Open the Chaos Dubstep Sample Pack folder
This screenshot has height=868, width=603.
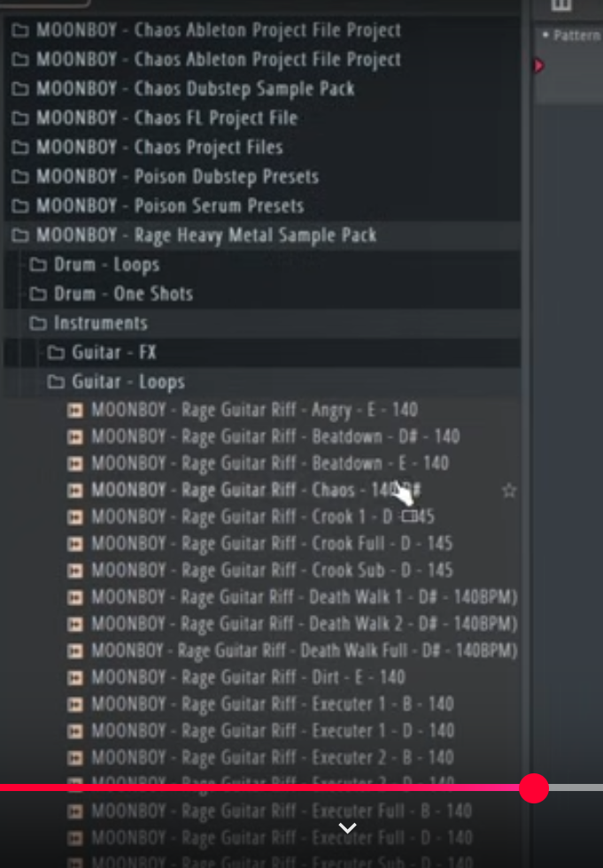click(x=183, y=88)
